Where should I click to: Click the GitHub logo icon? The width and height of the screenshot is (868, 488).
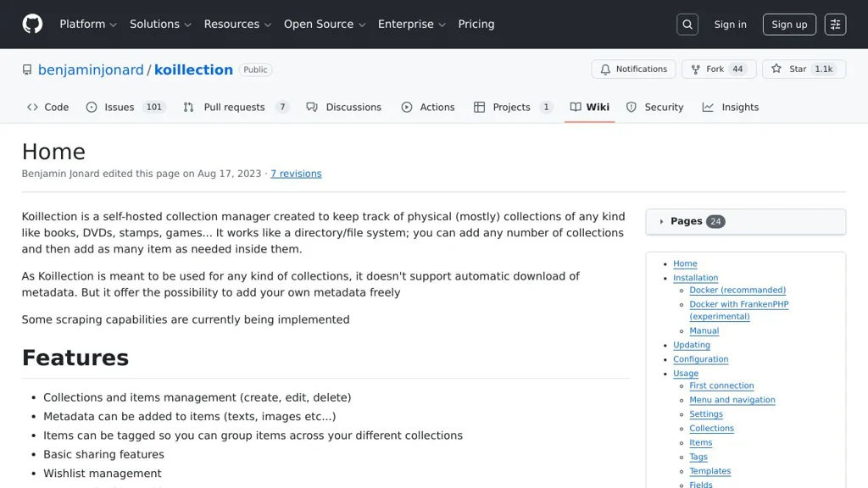pos(32,24)
